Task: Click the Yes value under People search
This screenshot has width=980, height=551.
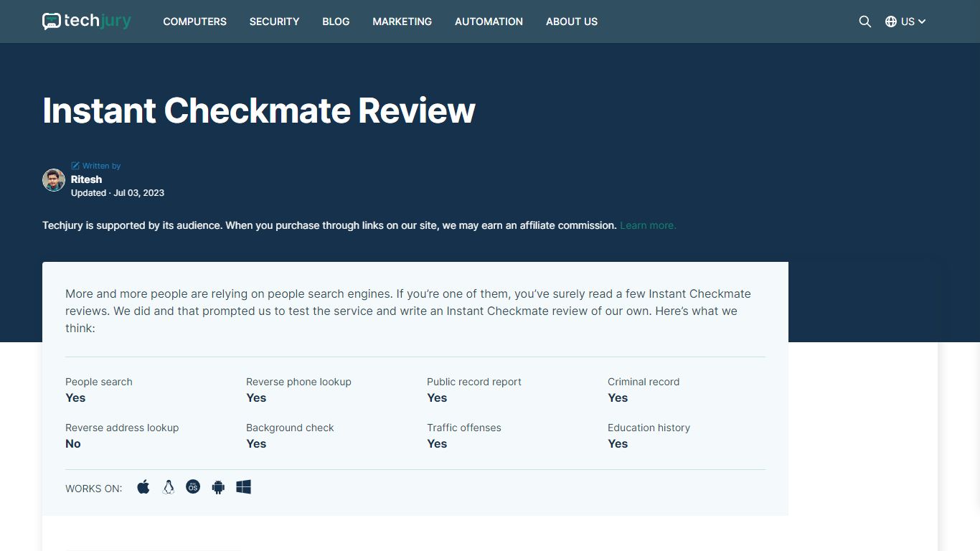Action: click(75, 397)
